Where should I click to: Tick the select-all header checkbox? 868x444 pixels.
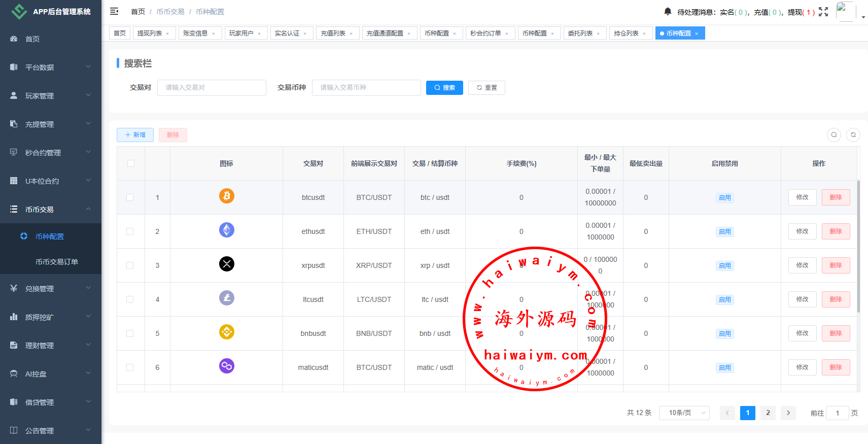[x=131, y=163]
